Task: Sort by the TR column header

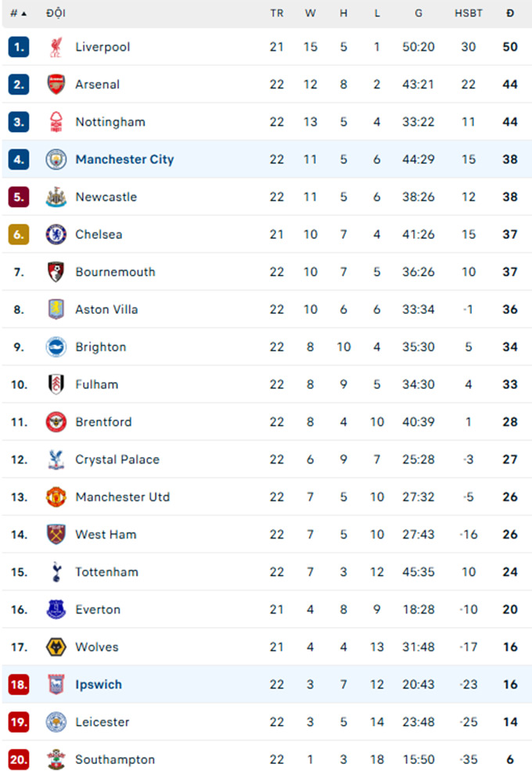Action: tap(277, 13)
